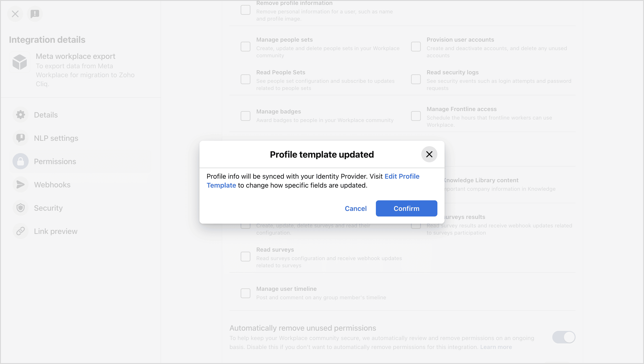Click the NLP settings speech bubble icon

[x=21, y=138]
